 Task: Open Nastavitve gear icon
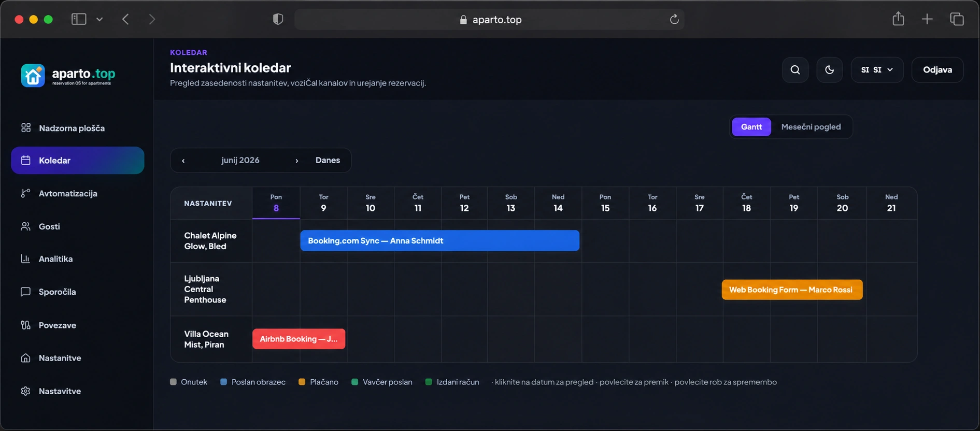(x=26, y=391)
